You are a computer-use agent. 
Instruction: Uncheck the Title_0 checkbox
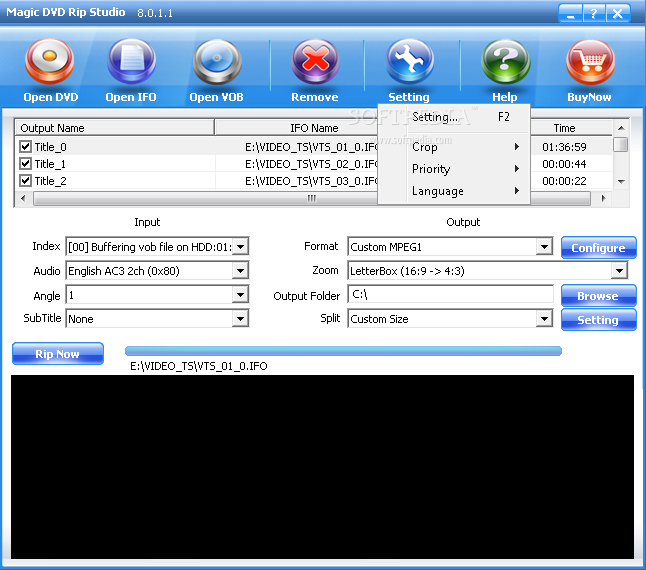pos(26,146)
